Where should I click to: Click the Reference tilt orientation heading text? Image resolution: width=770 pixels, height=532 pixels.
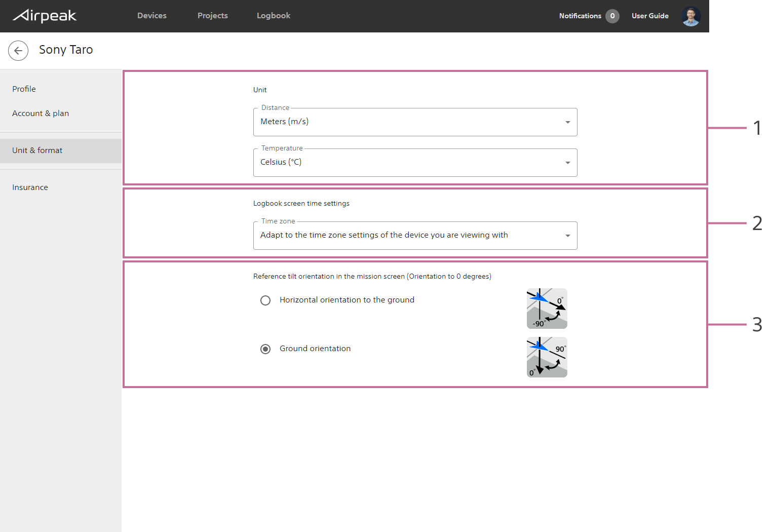click(372, 277)
